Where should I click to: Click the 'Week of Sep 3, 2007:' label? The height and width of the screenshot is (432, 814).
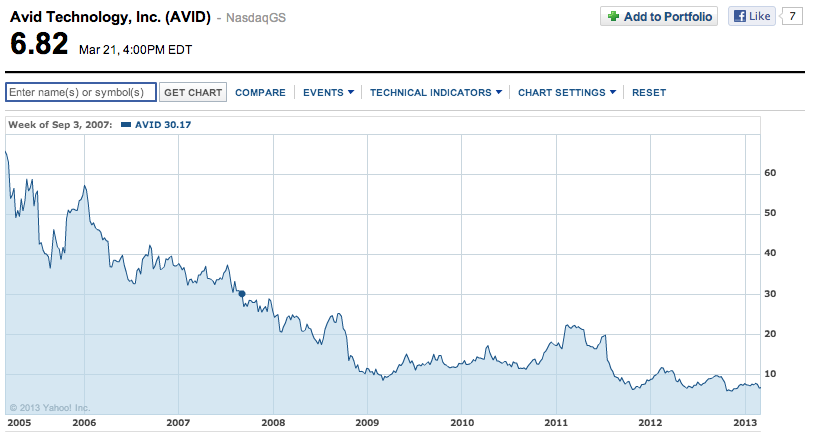[x=60, y=125]
